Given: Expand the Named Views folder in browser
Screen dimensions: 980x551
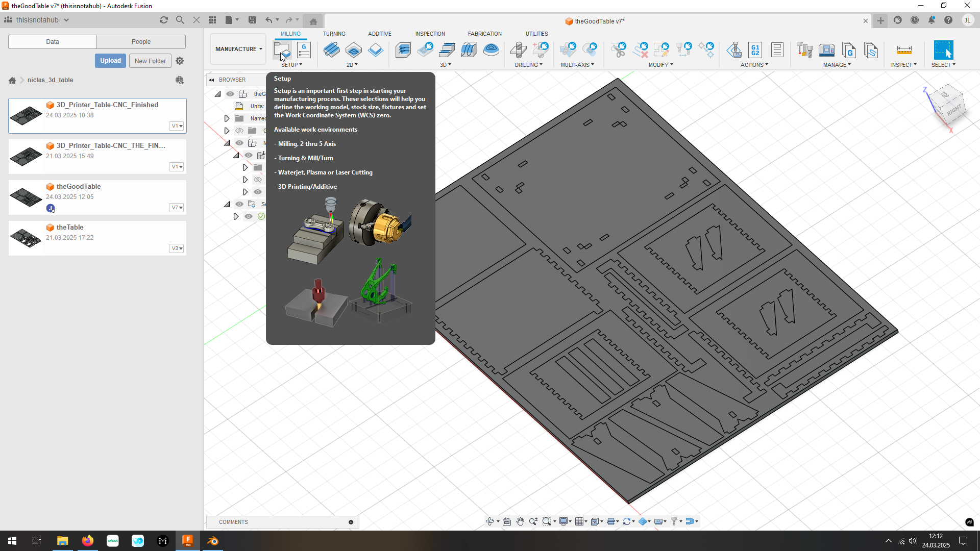Looking at the screenshot, I should pos(227,118).
